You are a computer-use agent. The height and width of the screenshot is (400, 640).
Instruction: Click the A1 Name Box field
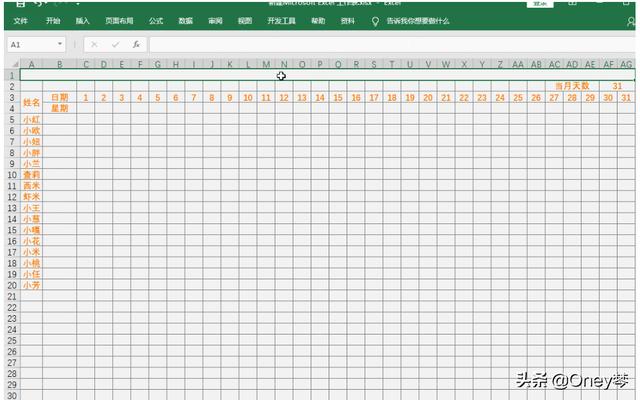(30, 45)
